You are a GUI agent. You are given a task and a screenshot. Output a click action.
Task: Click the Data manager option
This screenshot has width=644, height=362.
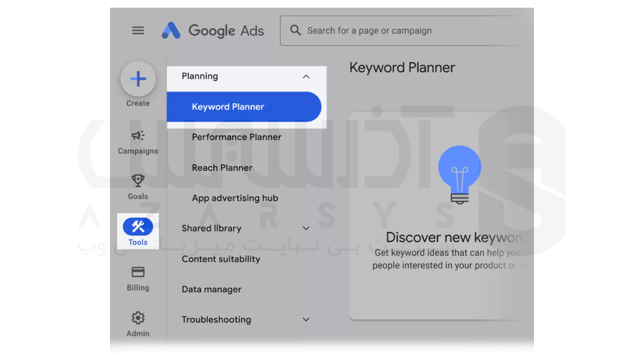pos(211,289)
